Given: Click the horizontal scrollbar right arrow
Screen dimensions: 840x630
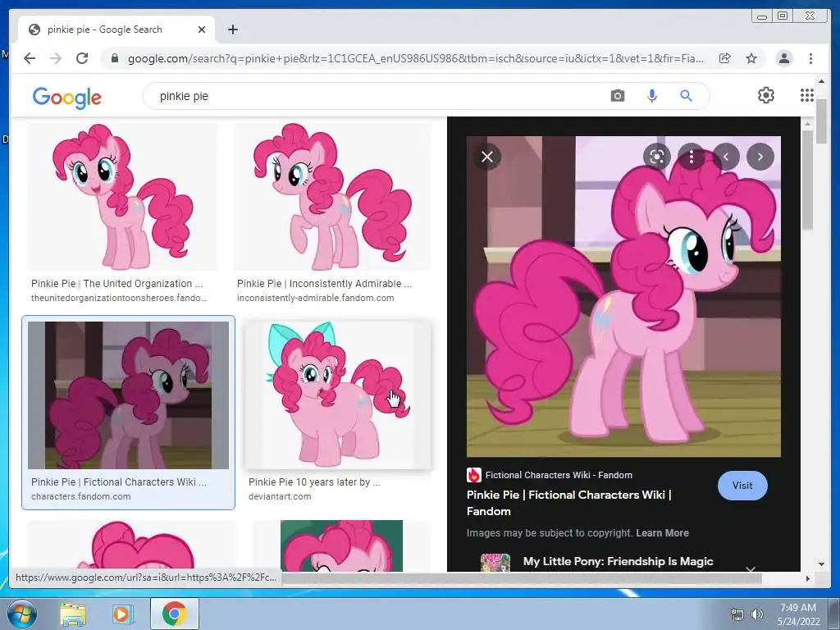Looking at the screenshot, I should [x=808, y=578].
